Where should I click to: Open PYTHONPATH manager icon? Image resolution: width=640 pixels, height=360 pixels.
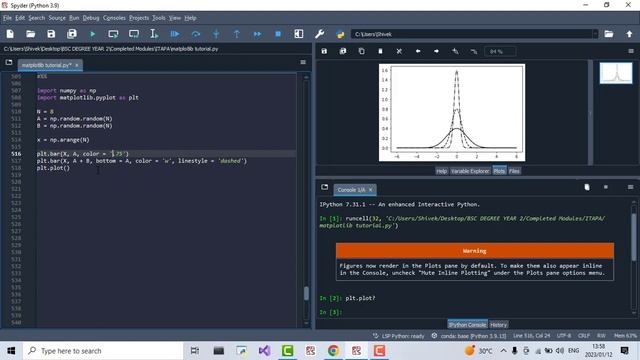coord(340,34)
